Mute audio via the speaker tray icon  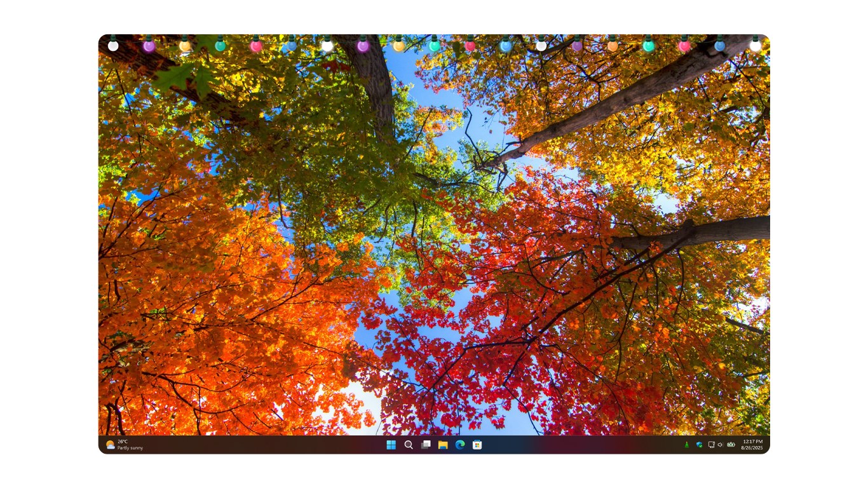719,445
